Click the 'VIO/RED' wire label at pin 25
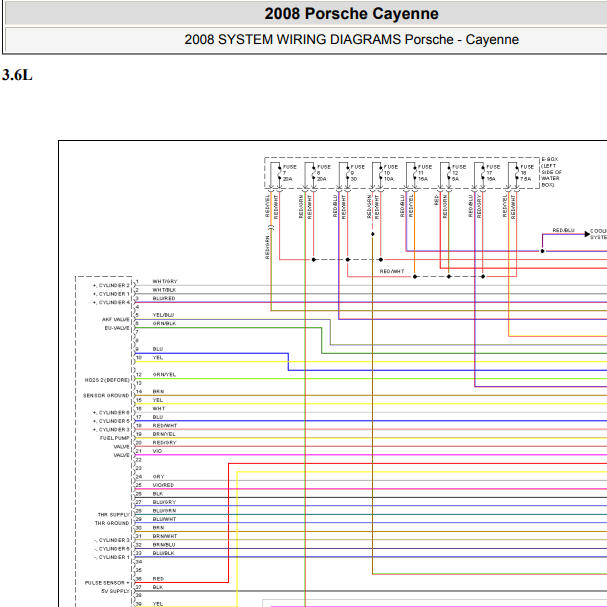The width and height of the screenshot is (607, 607). [x=163, y=485]
